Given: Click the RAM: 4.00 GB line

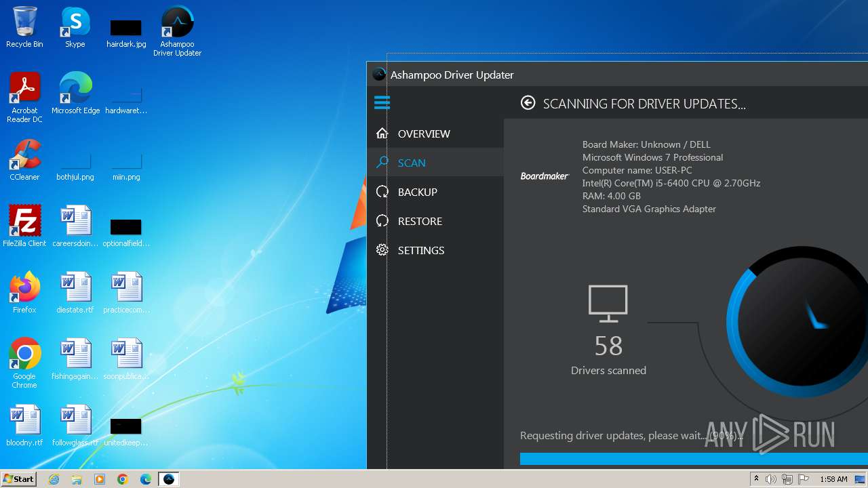Looking at the screenshot, I should click(x=611, y=196).
